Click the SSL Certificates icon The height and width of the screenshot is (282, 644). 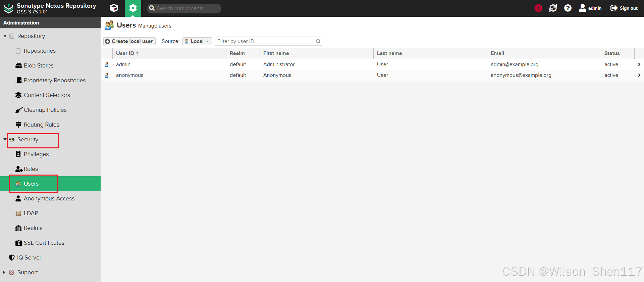(19, 243)
